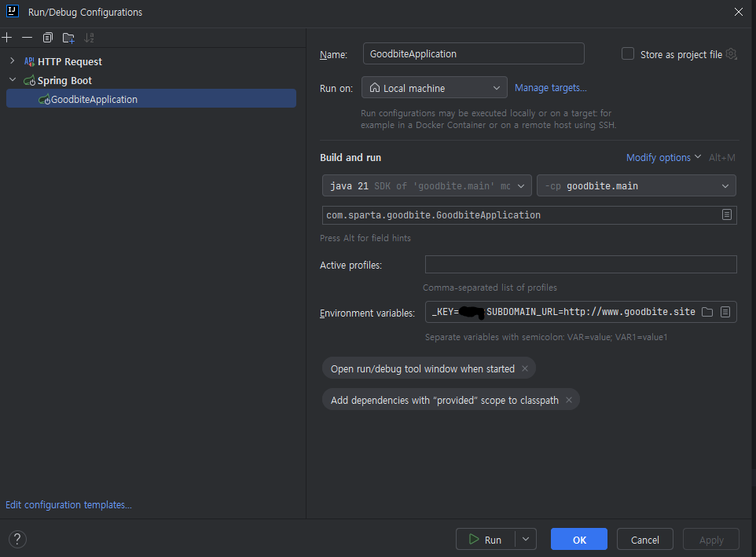Select the Spring Boot tree item
This screenshot has width=756, height=557.
tap(64, 80)
